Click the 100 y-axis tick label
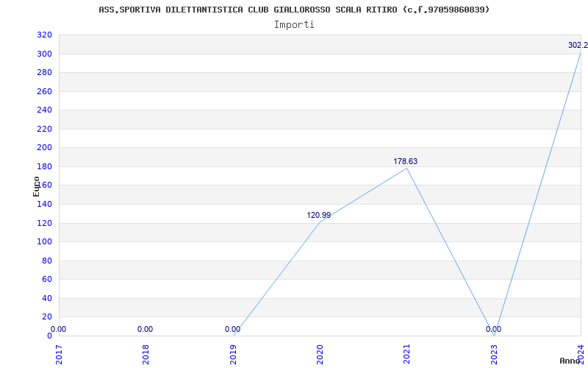This screenshot has height=368, width=588. pyautogui.click(x=44, y=242)
